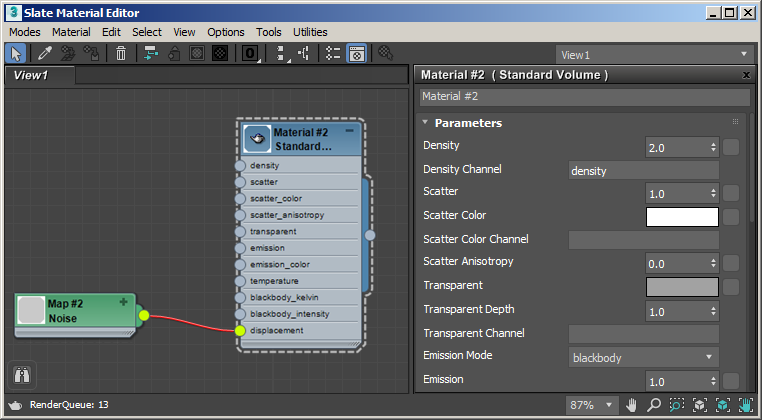Open the View1 navigator dropdown
Viewport: 762px width, 420px height.
653,54
